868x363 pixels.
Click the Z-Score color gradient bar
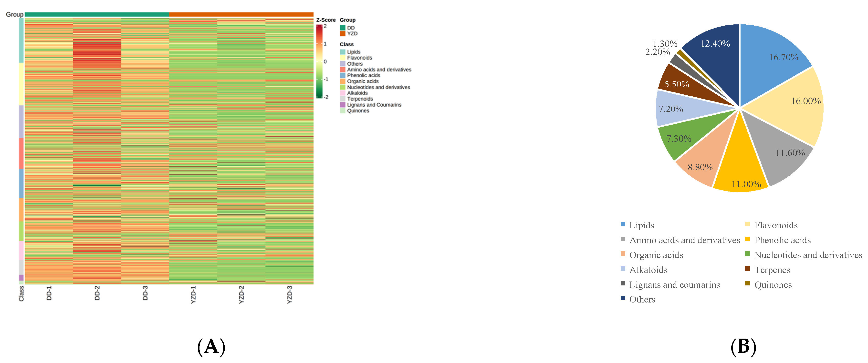[x=319, y=61]
